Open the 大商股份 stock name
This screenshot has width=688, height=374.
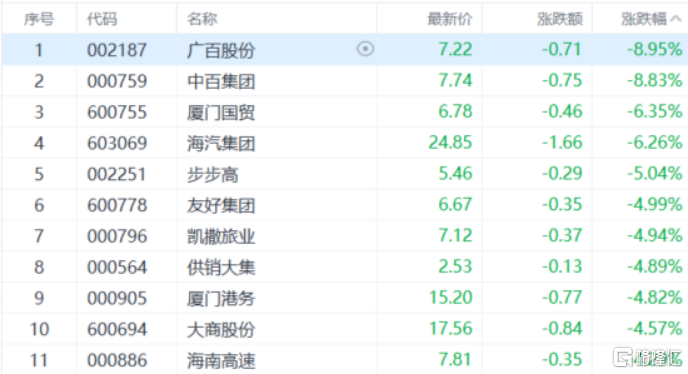(221, 330)
